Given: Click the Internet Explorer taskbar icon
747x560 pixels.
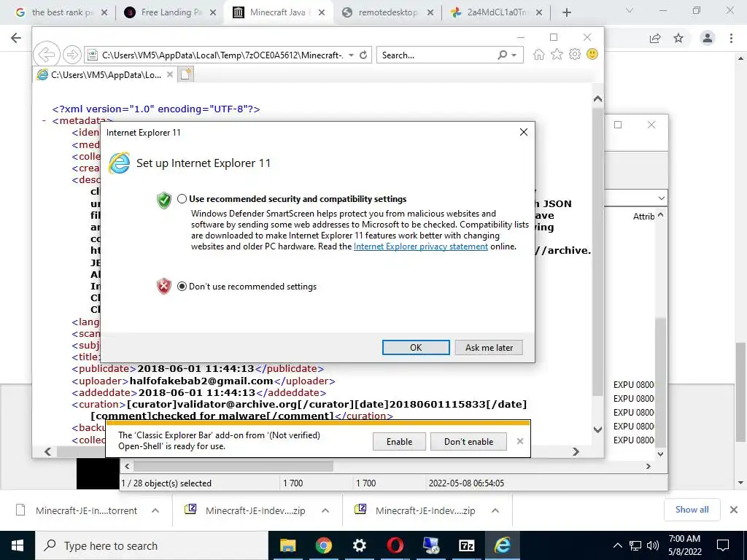Looking at the screenshot, I should pyautogui.click(x=502, y=545).
